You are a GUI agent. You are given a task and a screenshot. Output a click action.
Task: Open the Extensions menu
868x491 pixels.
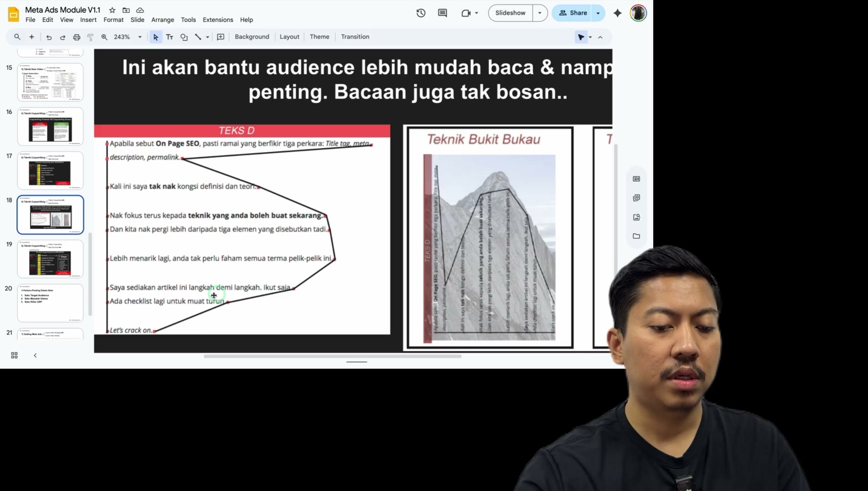[218, 20]
